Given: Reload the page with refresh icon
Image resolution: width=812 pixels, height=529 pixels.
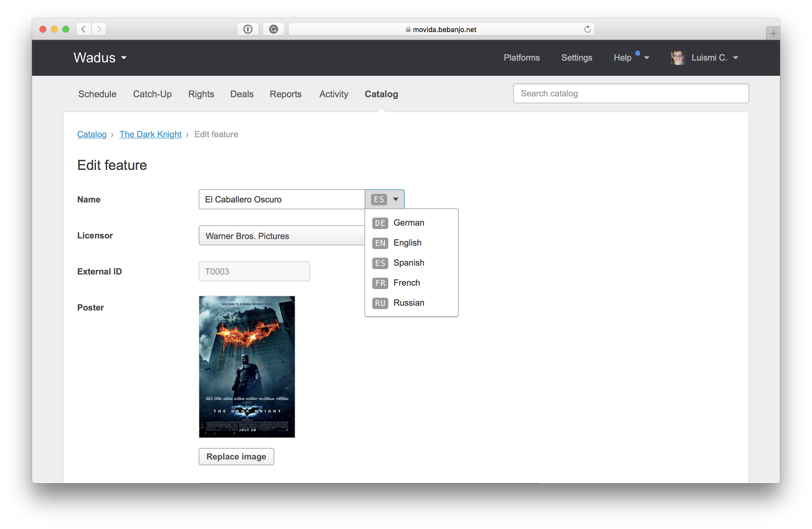Looking at the screenshot, I should (587, 29).
